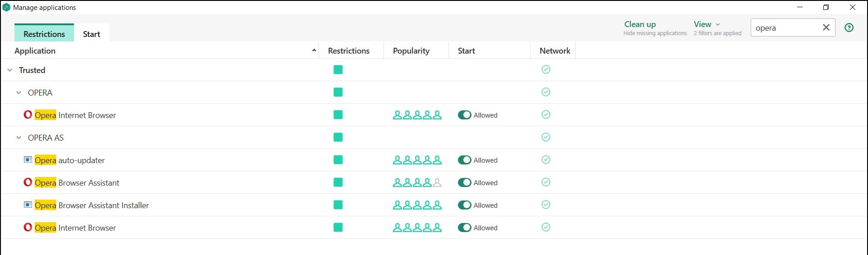
Task: Click network checkmark for Opera Browser Assistant Installer
Action: (x=546, y=205)
